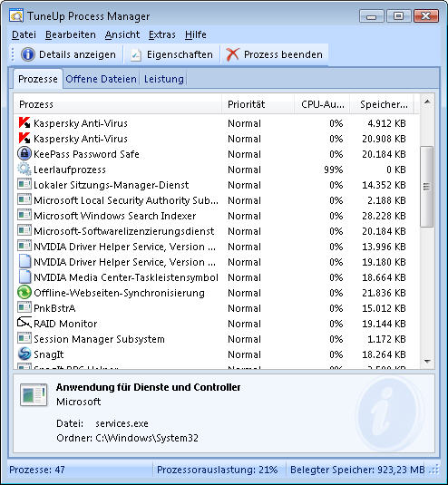
Task: Click the Details anzeigen info icon
Action: click(28, 54)
